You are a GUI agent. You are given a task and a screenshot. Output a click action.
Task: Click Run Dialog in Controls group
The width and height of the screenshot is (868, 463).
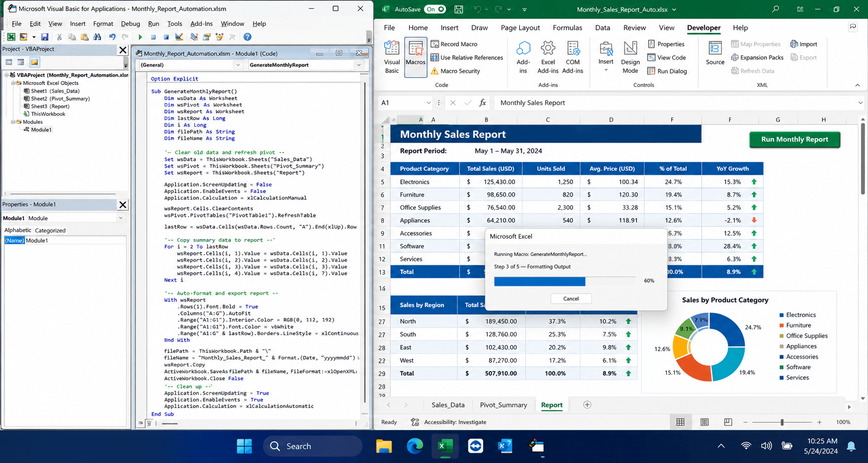click(x=667, y=71)
